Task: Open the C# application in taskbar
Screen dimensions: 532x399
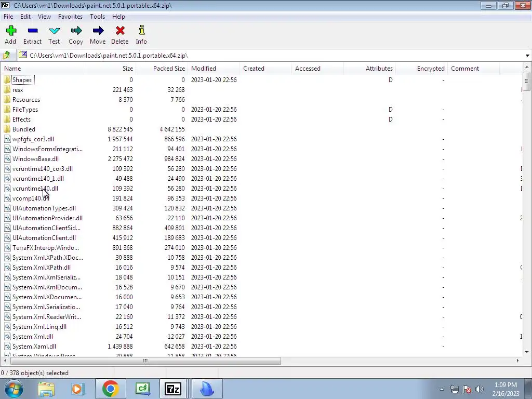Action: 142,389
